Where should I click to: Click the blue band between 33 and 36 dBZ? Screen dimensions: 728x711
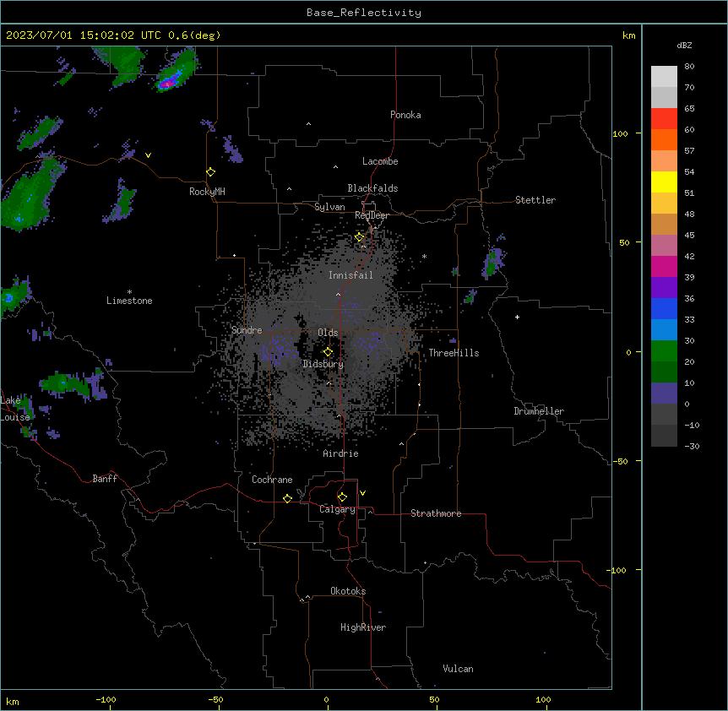coord(664,308)
